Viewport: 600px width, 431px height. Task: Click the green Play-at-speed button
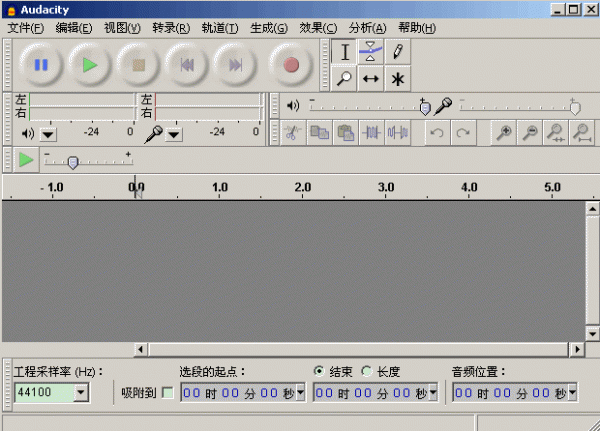(x=26, y=160)
